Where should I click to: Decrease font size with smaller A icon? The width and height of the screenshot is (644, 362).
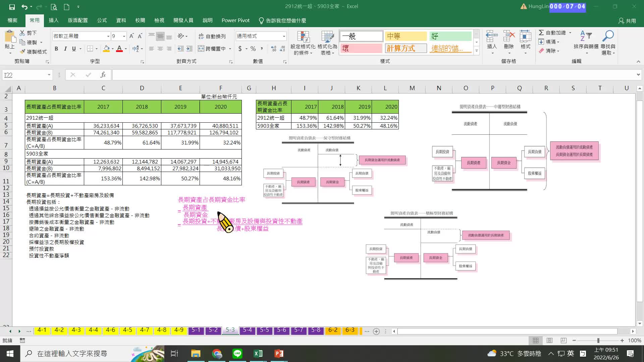tap(140, 36)
